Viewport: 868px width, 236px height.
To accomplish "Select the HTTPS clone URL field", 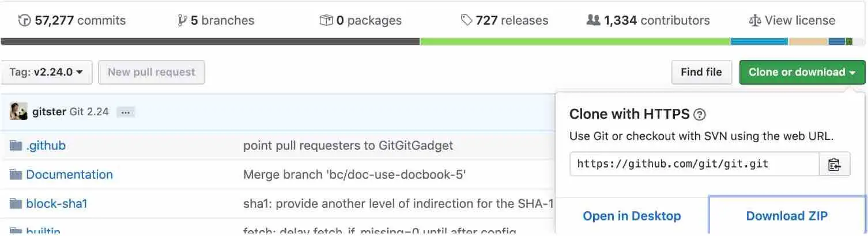I will click(x=695, y=164).
